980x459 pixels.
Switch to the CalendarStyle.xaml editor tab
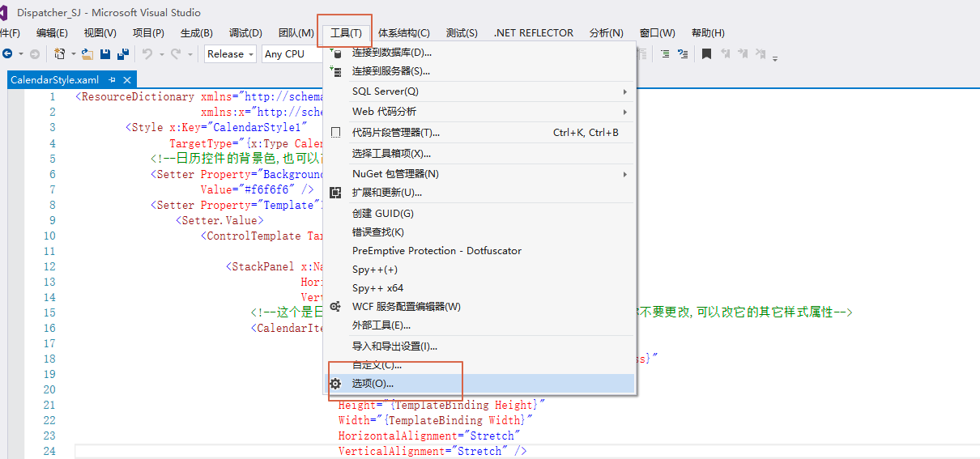coord(54,80)
